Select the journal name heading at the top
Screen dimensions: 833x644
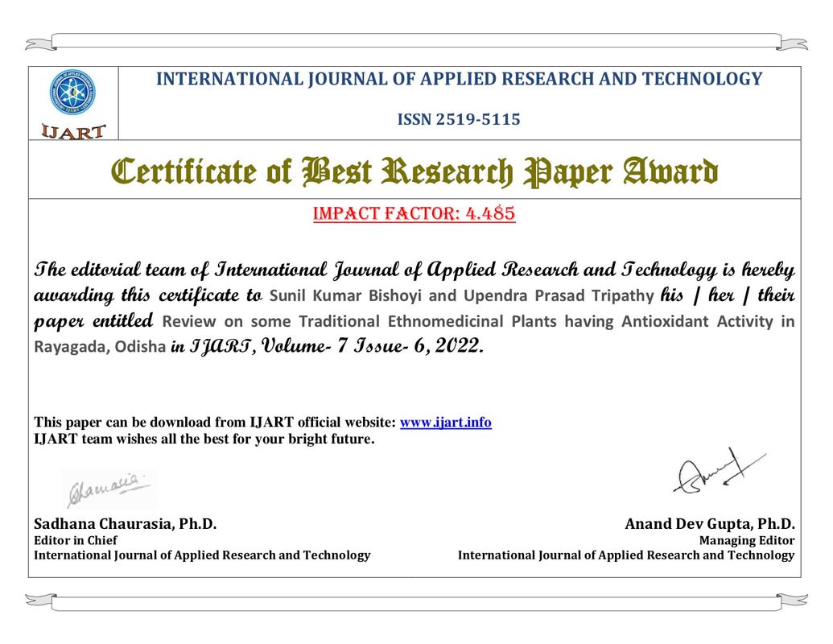point(459,79)
